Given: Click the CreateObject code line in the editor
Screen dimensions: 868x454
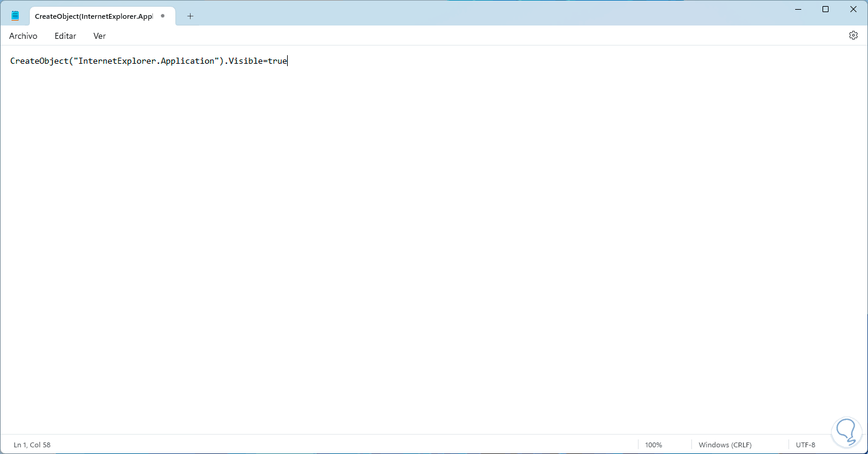Looking at the screenshot, I should click(149, 61).
